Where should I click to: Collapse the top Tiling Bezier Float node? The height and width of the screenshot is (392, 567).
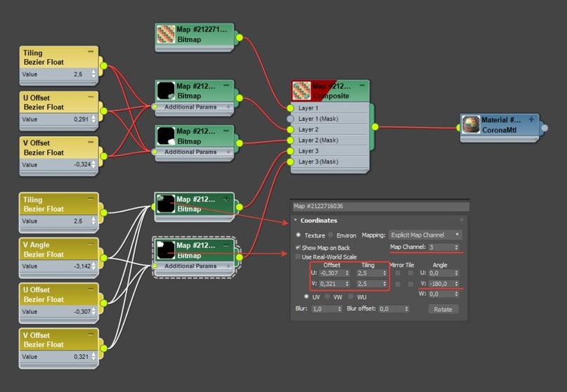pos(91,52)
